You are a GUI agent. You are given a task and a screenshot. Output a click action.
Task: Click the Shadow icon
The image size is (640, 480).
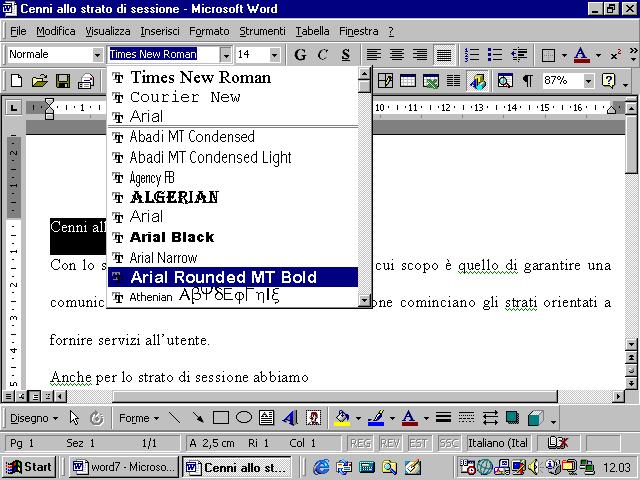tap(512, 418)
